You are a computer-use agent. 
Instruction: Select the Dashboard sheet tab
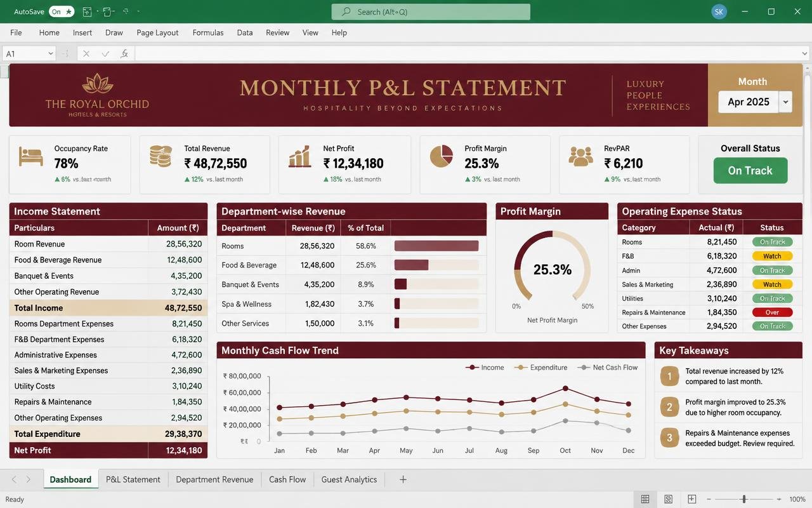tap(70, 479)
